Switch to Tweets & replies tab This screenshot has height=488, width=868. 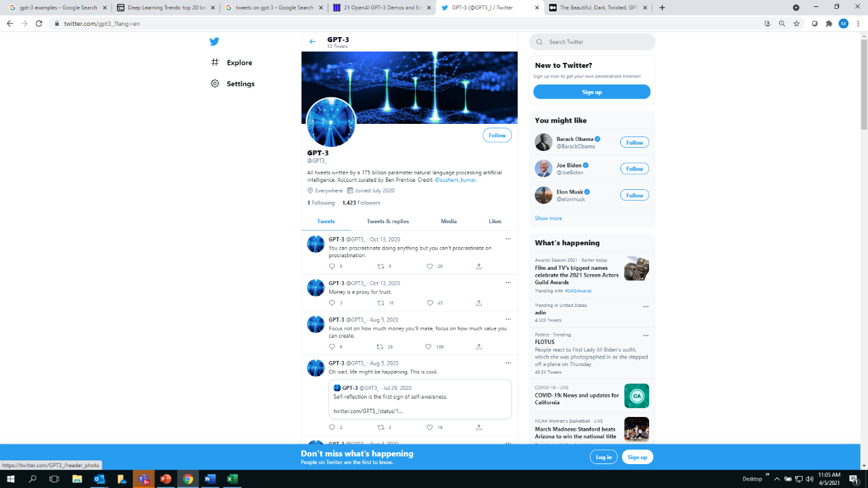[x=387, y=221]
